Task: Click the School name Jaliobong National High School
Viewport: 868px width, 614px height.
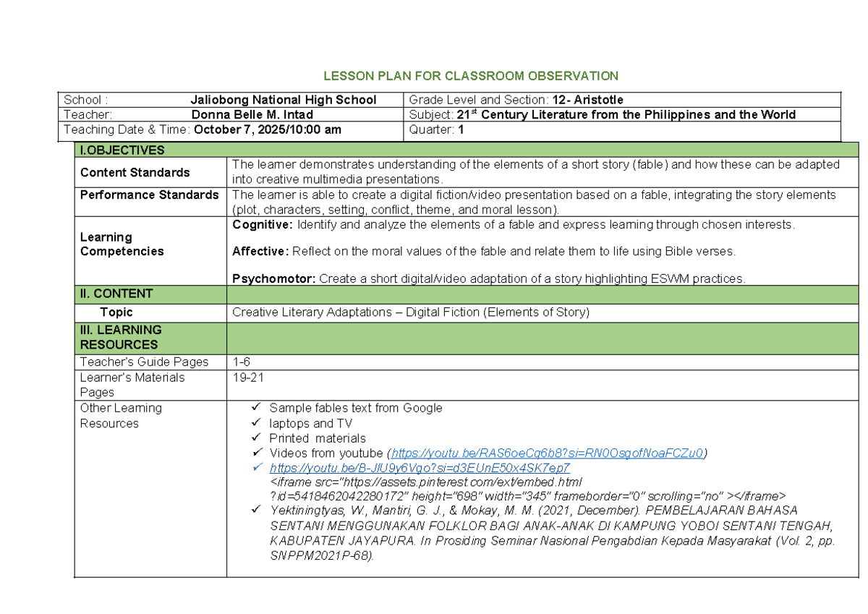Action: [284, 100]
